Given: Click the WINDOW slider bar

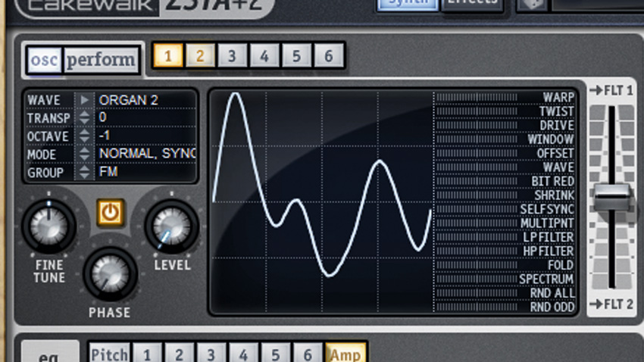Looking at the screenshot, I should (477, 139).
